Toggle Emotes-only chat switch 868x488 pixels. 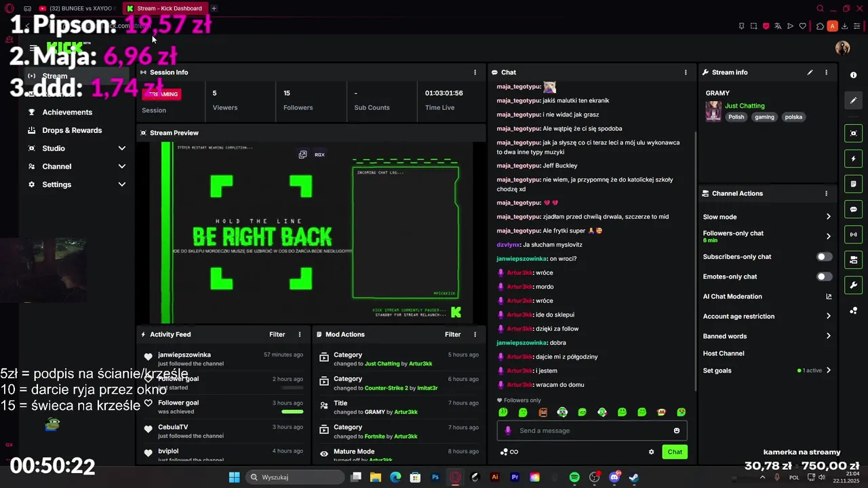tap(824, 277)
